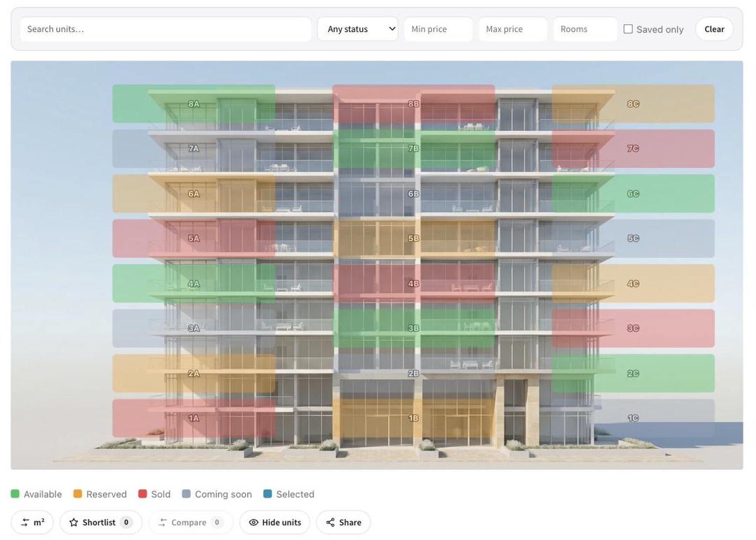The height and width of the screenshot is (540, 756).
Task: Select reserved unit 2A
Action: click(194, 373)
